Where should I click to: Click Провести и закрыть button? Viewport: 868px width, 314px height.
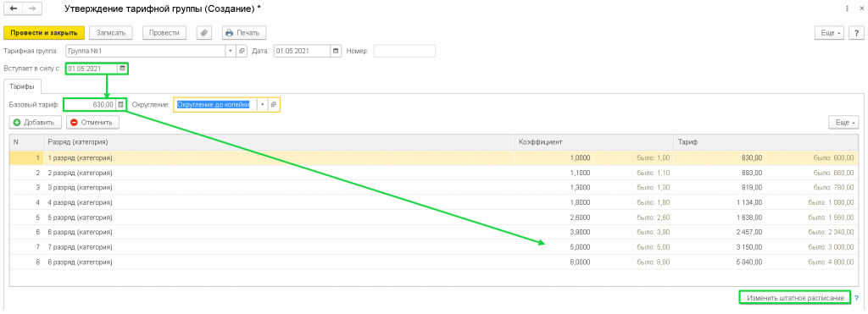(x=44, y=33)
